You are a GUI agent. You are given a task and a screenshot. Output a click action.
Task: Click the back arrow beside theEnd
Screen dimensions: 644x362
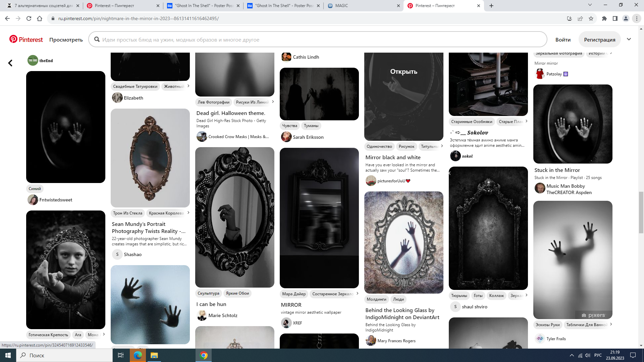[x=10, y=63]
